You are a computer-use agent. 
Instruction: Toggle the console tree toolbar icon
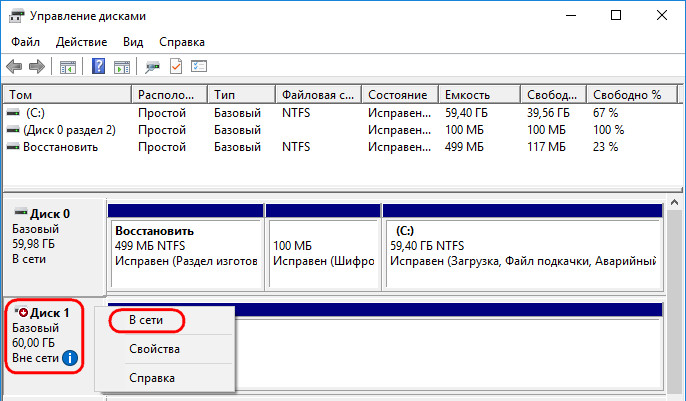pos(68,67)
